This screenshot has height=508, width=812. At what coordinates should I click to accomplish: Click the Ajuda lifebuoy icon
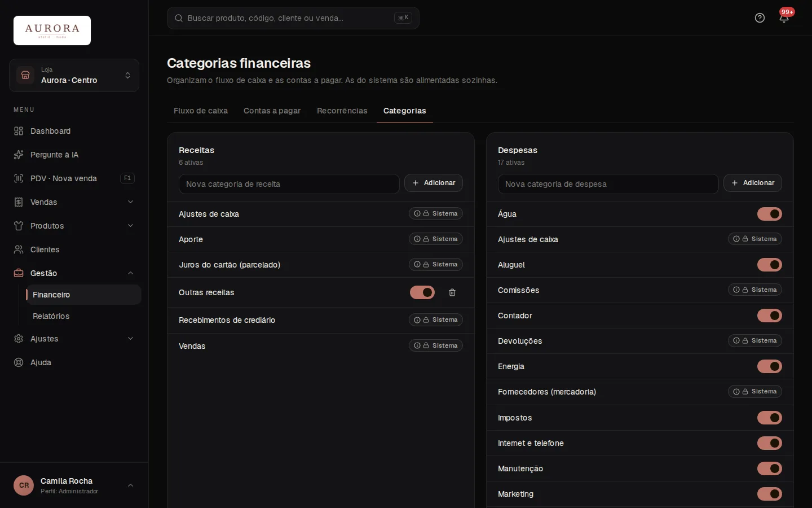[19, 362]
